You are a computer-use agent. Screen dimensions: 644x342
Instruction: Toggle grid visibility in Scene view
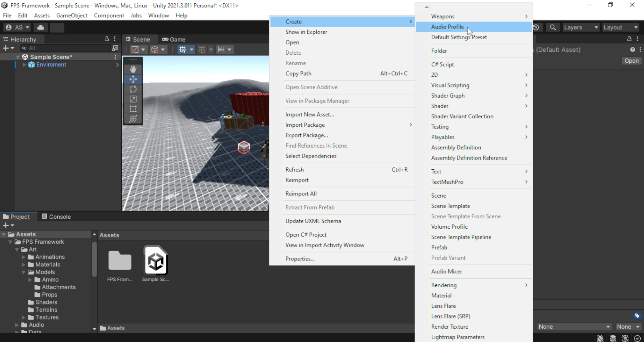coord(182,50)
